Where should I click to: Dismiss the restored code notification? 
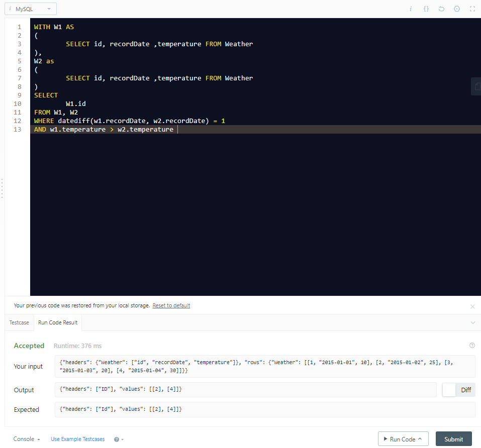472,306
